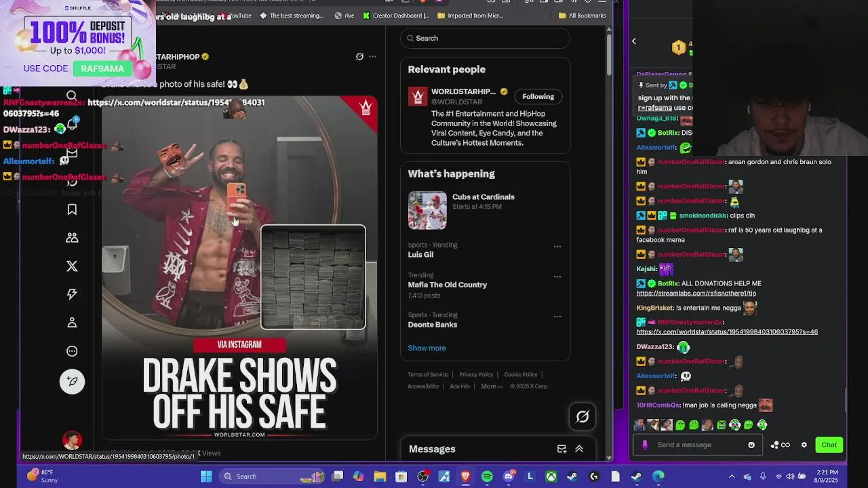Send message with green Chat button
868x488 pixels.
click(829, 445)
